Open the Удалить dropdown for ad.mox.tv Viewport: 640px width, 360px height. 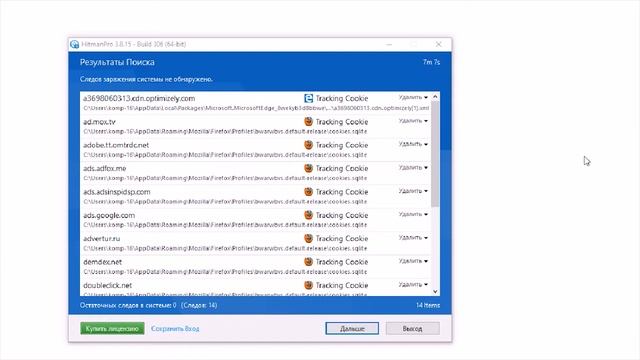coord(413,121)
